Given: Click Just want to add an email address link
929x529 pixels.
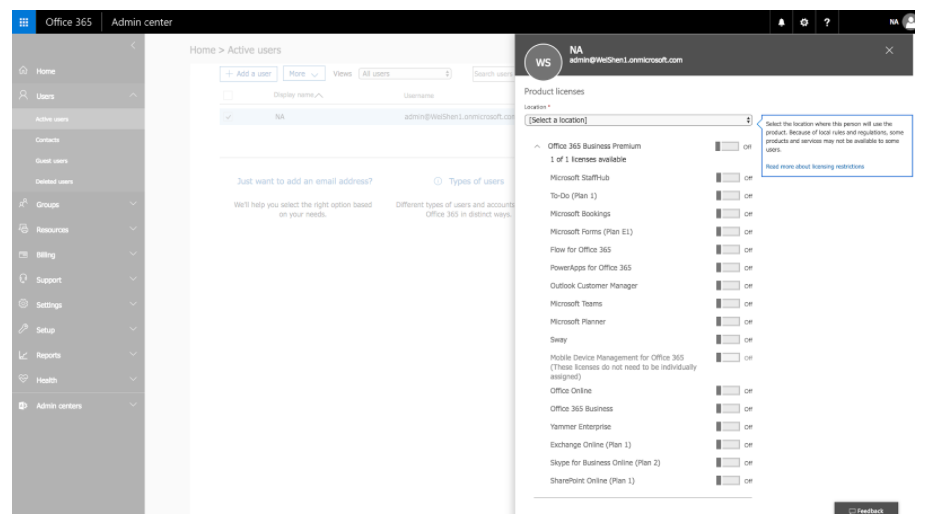Looking at the screenshot, I should (305, 181).
